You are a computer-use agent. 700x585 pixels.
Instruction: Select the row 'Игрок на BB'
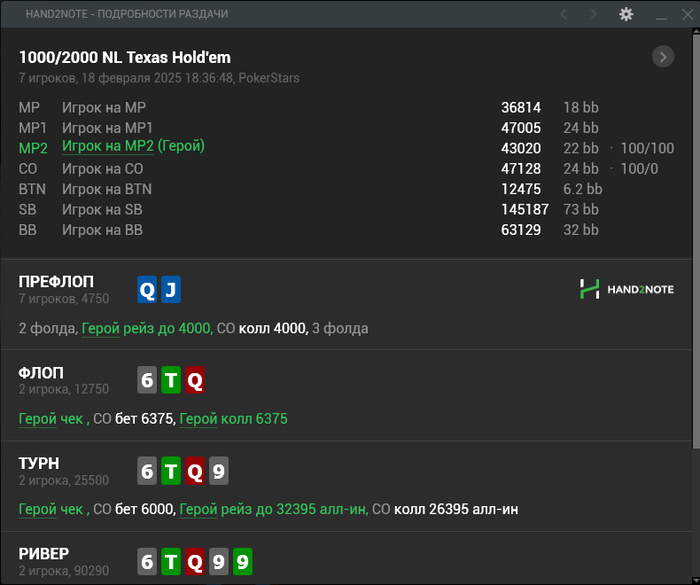[346, 230]
